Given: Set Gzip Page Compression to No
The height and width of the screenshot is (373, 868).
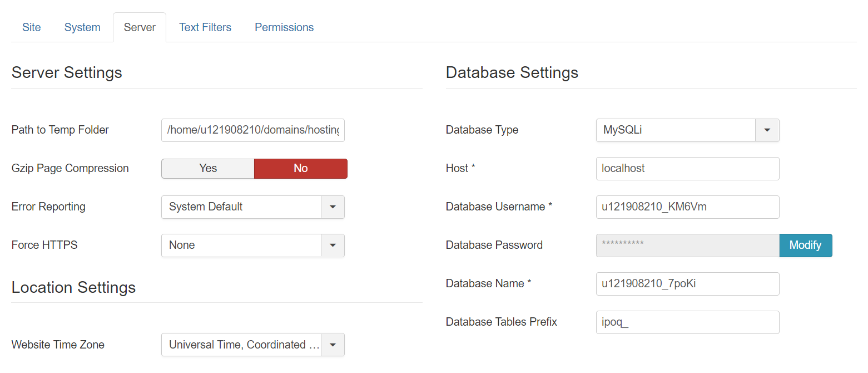Looking at the screenshot, I should pos(300,169).
